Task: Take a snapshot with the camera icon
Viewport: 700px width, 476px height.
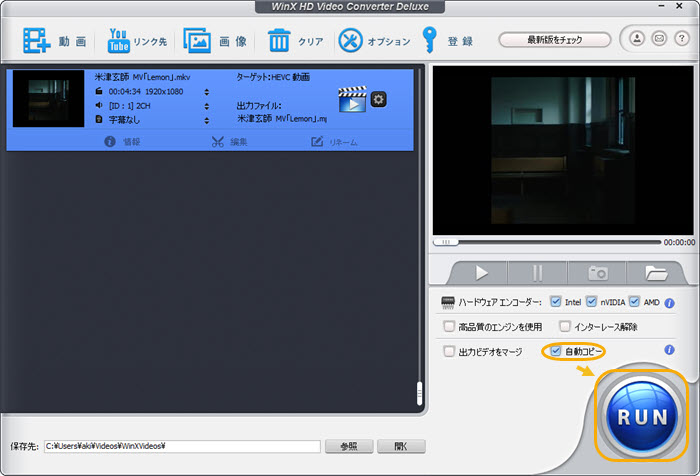Action: pyautogui.click(x=598, y=272)
